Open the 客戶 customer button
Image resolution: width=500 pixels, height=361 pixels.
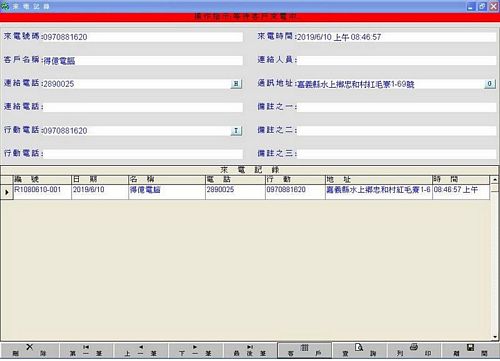coord(305,351)
